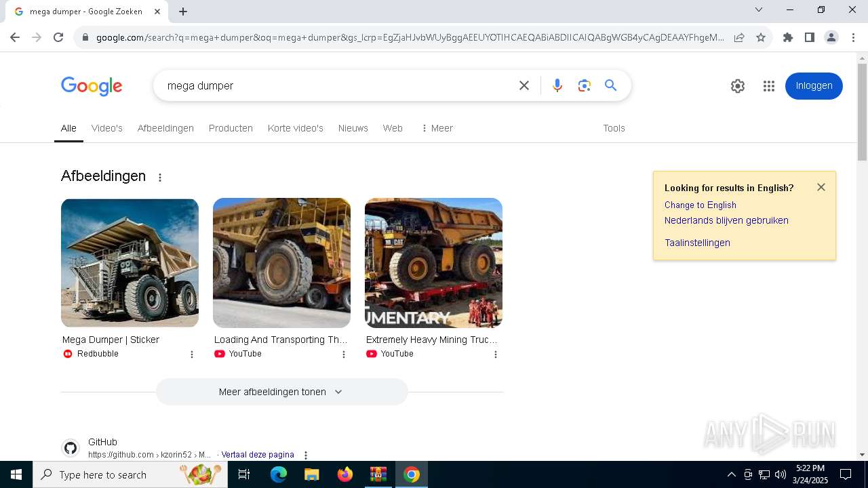Toggle Chrome side panel icon
This screenshot has height=488, width=868.
(x=810, y=37)
